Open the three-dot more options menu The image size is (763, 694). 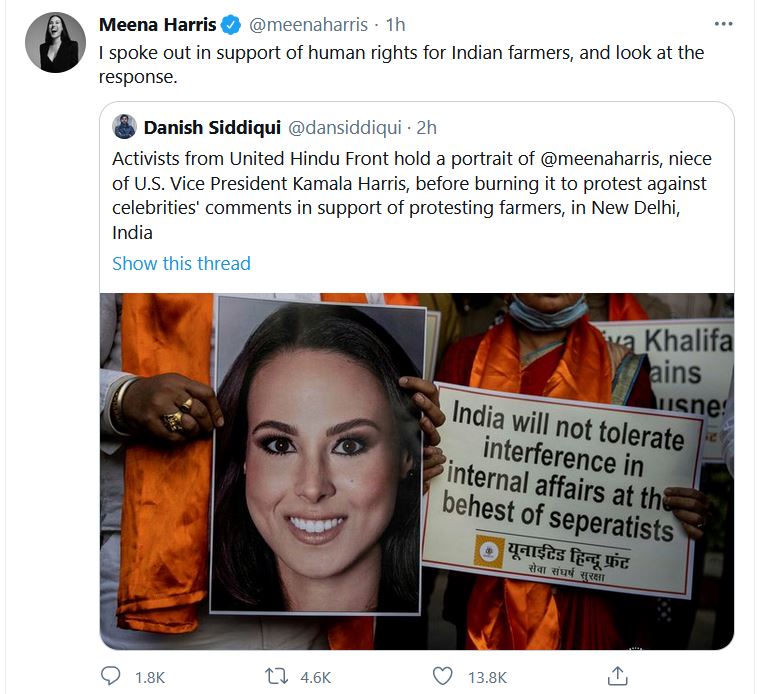point(724,24)
